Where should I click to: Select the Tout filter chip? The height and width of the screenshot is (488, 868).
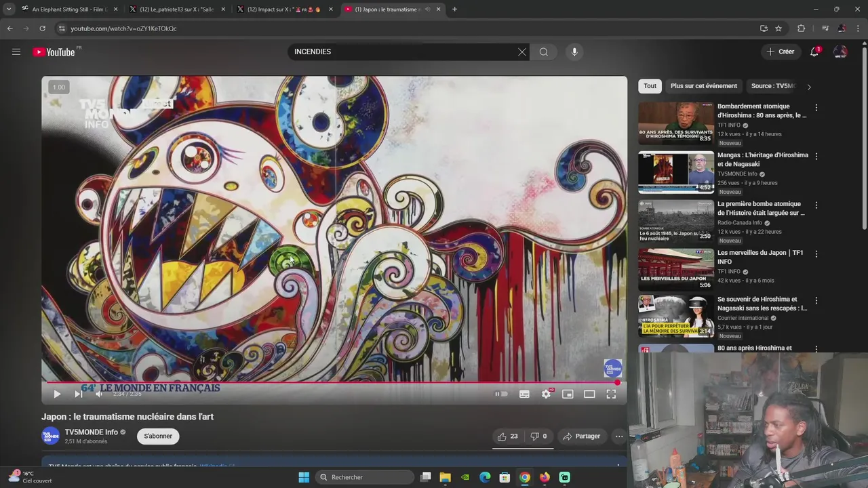click(650, 86)
